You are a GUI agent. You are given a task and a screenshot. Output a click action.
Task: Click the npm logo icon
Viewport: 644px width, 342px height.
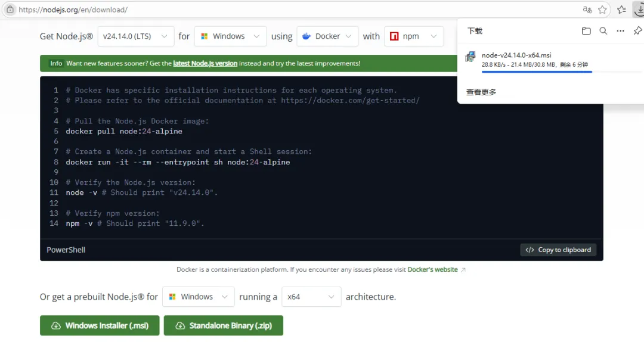click(x=394, y=36)
